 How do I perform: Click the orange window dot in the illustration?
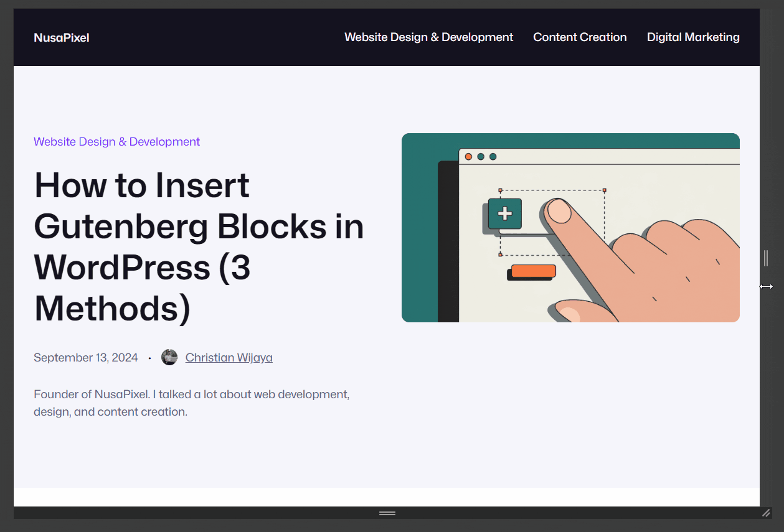click(468, 157)
